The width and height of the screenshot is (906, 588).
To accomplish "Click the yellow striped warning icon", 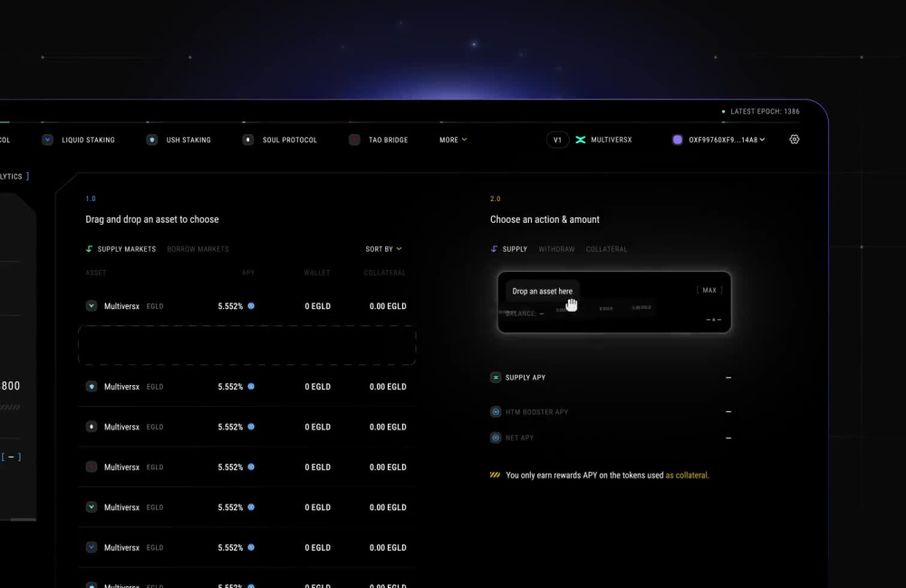I will [x=496, y=475].
